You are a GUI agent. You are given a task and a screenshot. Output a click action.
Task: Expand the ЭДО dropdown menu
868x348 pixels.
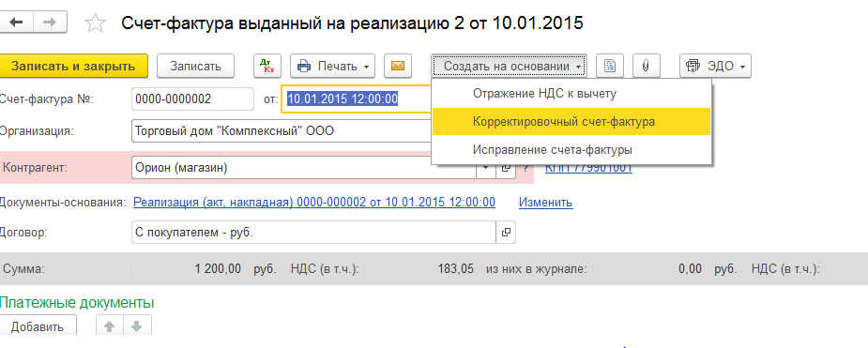point(716,66)
